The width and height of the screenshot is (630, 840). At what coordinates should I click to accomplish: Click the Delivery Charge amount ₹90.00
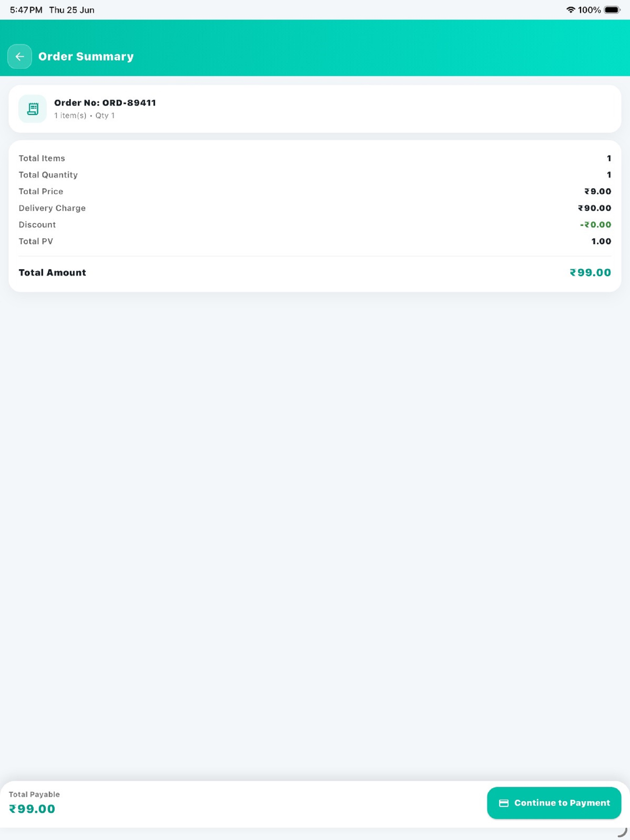pyautogui.click(x=595, y=208)
